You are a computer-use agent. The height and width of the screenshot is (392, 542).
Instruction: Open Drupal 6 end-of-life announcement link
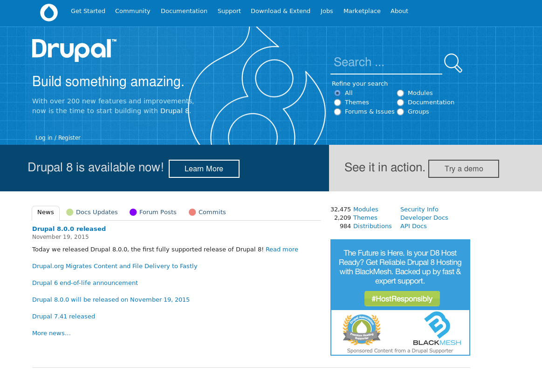(x=85, y=283)
